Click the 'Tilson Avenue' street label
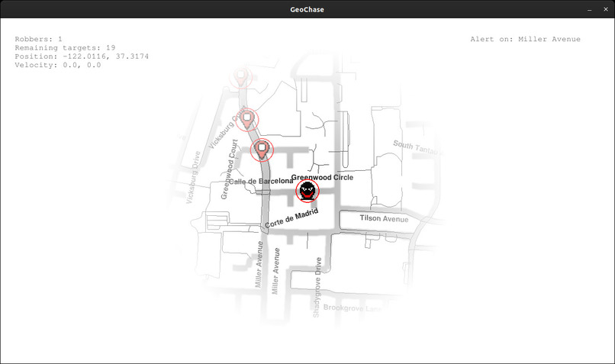The image size is (615, 364). pos(384,218)
